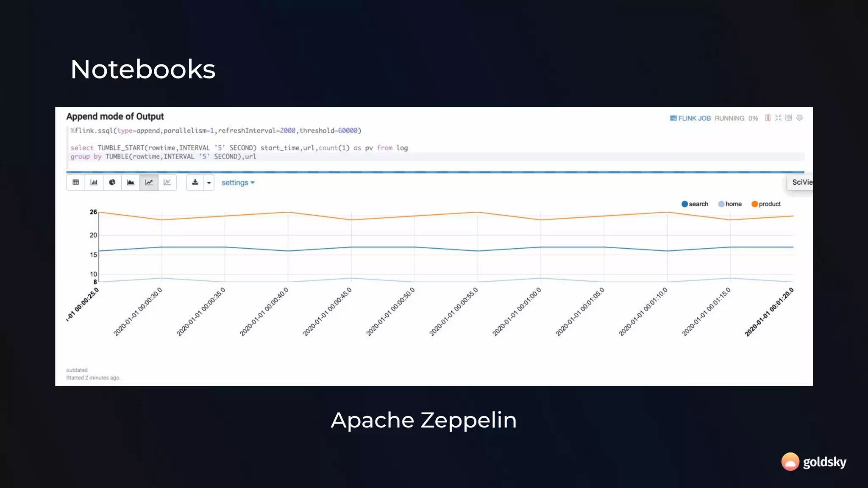The width and height of the screenshot is (868, 488).
Task: Switch output to bar chart view
Action: 94,183
